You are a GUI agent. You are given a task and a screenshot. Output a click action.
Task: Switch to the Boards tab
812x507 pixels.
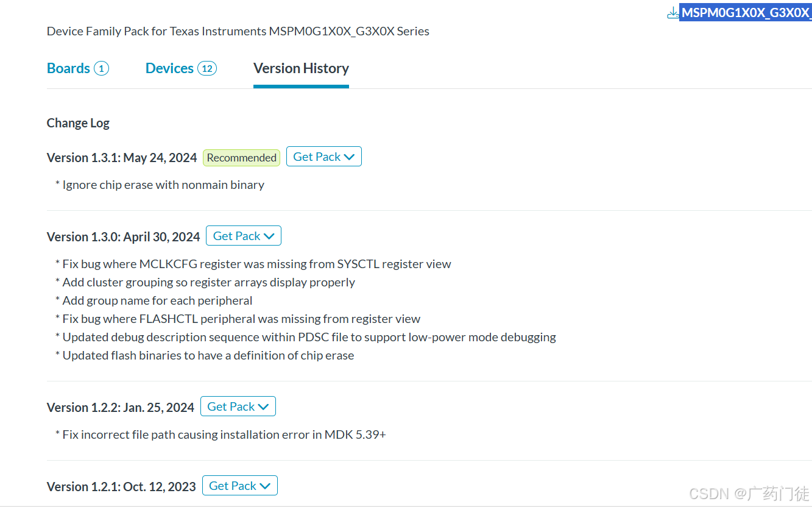tap(68, 68)
